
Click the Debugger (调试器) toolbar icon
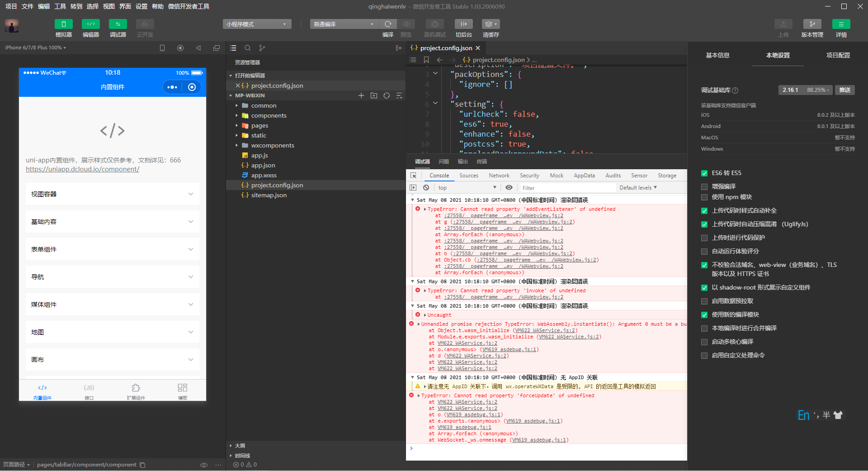coord(118,24)
